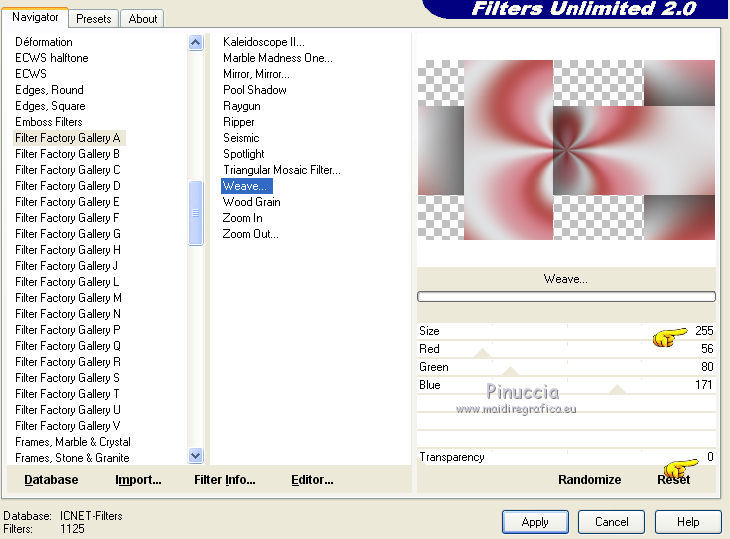Choose the Spotlight filter
The height and width of the screenshot is (539, 730).
pos(243,154)
